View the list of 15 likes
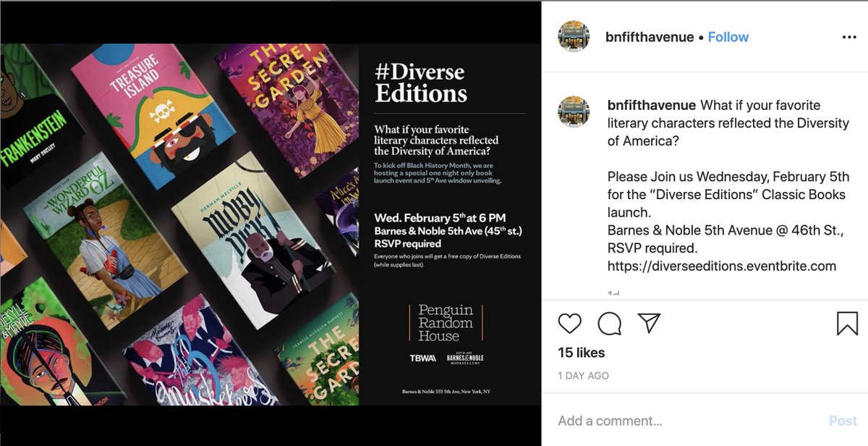The height and width of the screenshot is (446, 868). 582,353
